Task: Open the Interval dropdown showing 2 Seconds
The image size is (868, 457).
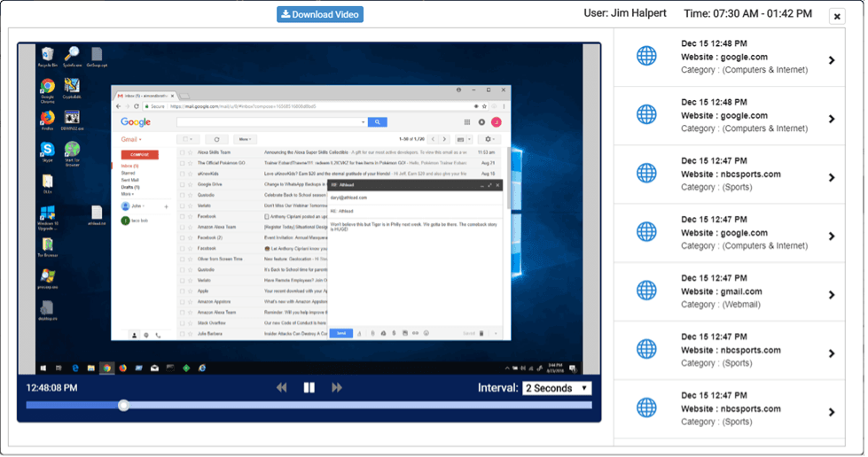Action: [x=556, y=388]
